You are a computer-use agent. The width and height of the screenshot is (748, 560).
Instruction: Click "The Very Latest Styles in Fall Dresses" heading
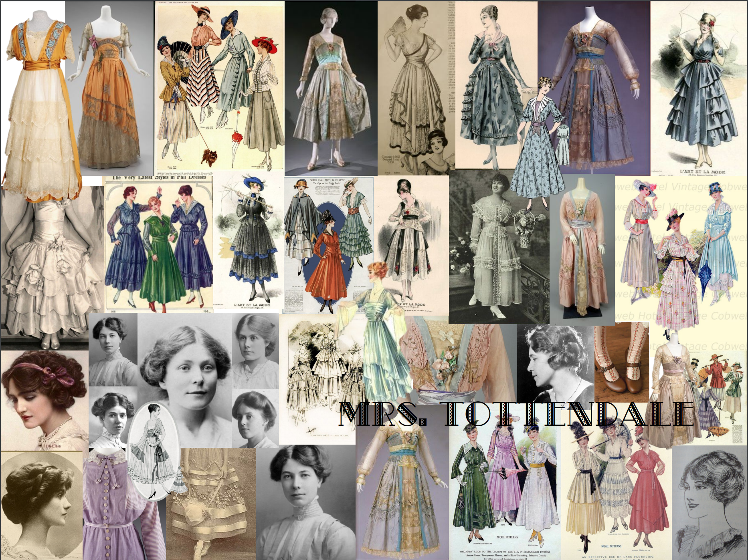click(x=159, y=177)
